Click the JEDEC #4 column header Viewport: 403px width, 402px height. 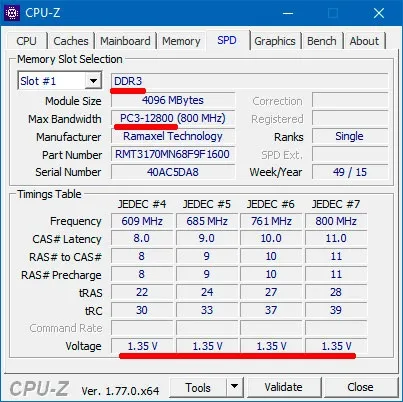(x=142, y=204)
